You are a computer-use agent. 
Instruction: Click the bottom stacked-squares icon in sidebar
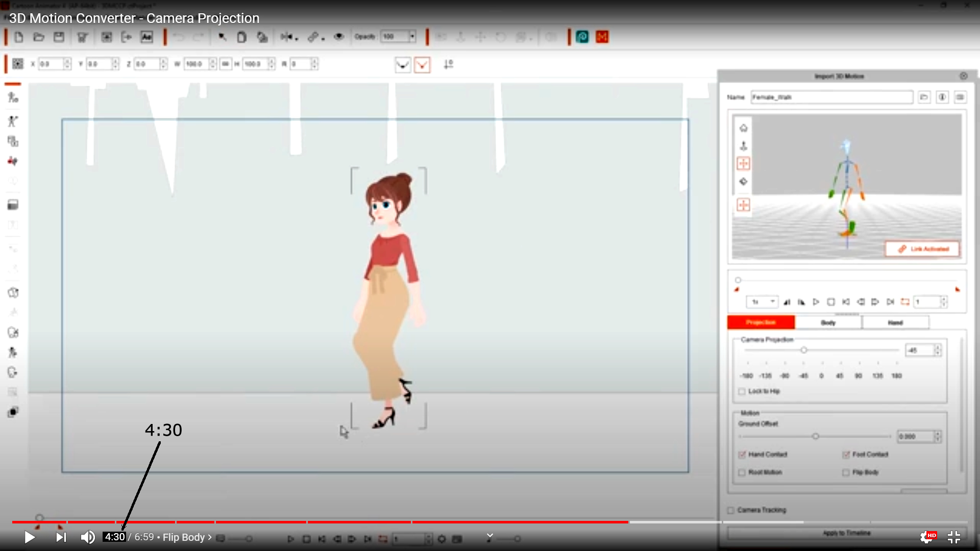point(13,412)
